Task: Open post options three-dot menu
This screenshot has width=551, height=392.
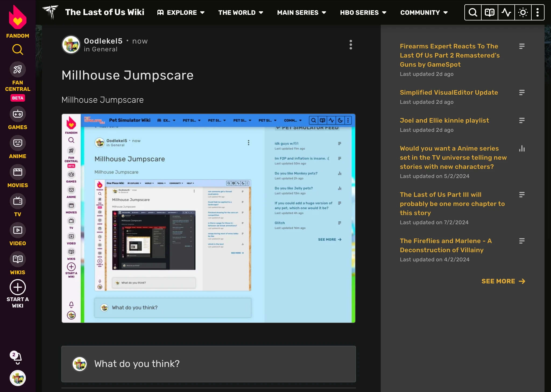Action: pos(351,45)
